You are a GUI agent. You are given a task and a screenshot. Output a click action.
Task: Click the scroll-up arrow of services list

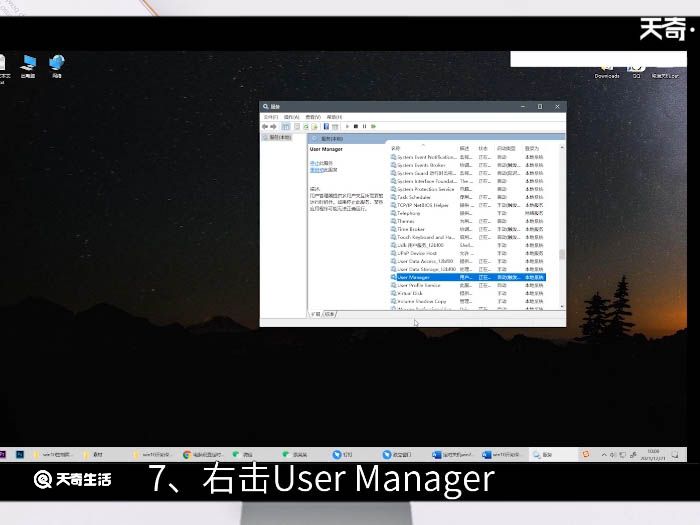pyautogui.click(x=562, y=148)
